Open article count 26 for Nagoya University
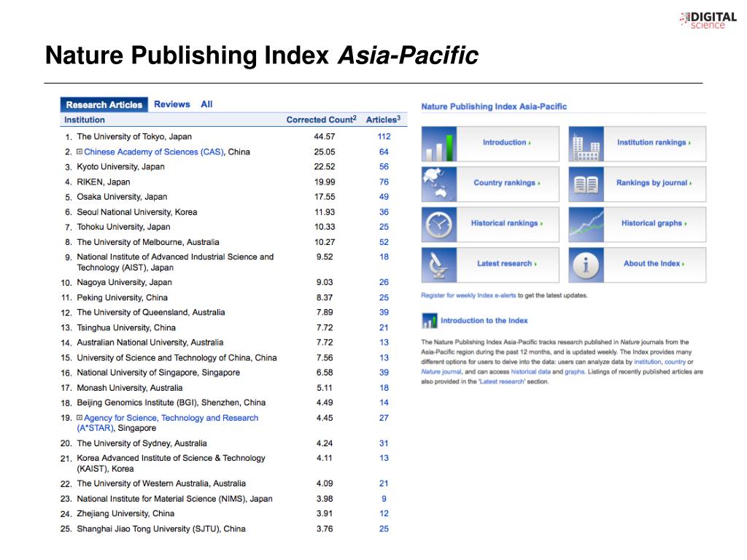The width and height of the screenshot is (747, 560). point(384,282)
